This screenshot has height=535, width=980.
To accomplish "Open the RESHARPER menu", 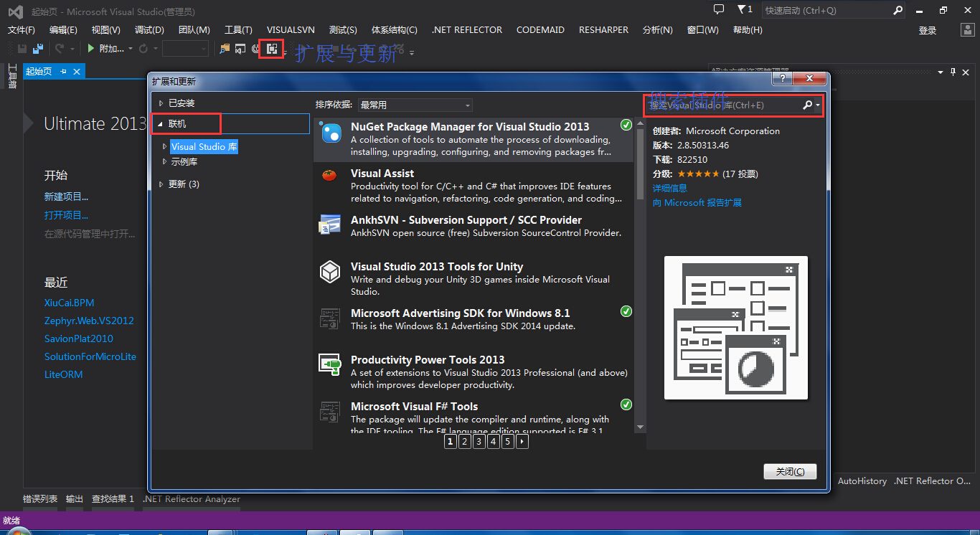I will click(x=603, y=30).
